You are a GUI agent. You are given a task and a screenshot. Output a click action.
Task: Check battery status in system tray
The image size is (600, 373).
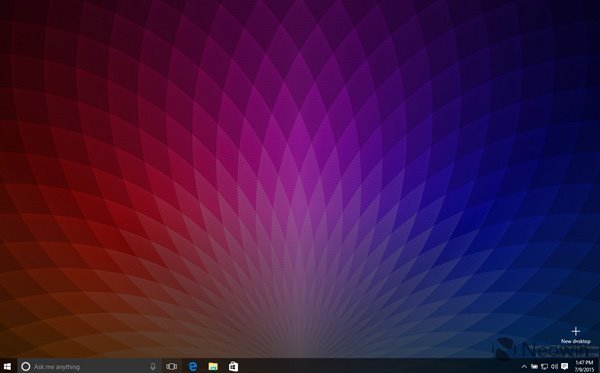(x=535, y=366)
